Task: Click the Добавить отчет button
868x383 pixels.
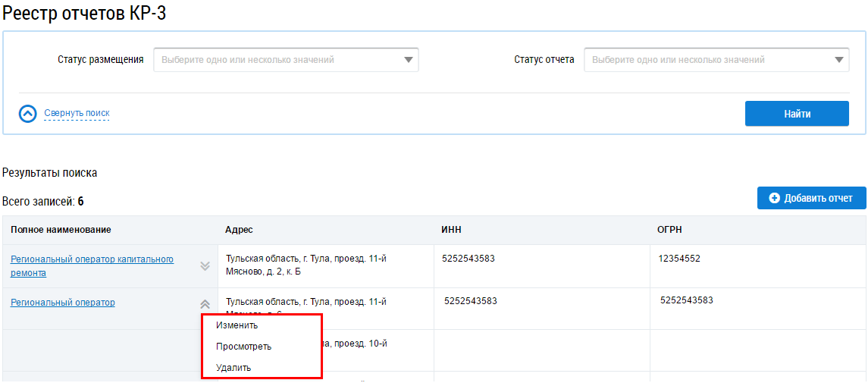Action: pos(812,198)
